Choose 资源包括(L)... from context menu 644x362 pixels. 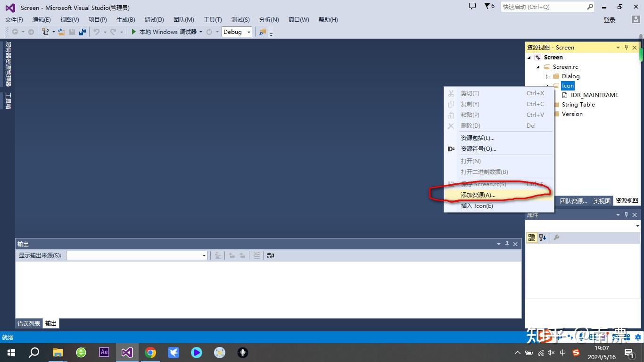pyautogui.click(x=499, y=138)
